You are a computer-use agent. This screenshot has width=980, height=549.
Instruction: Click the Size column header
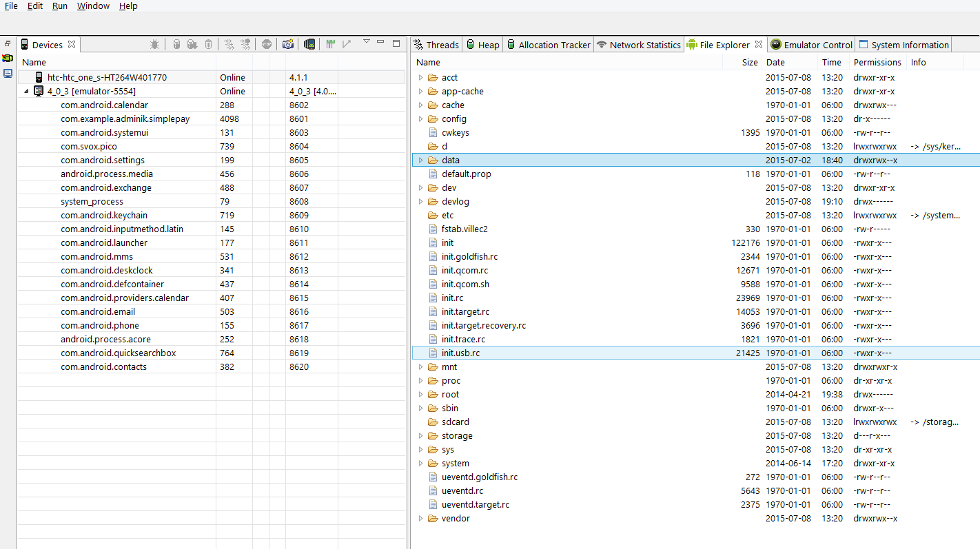tap(743, 62)
